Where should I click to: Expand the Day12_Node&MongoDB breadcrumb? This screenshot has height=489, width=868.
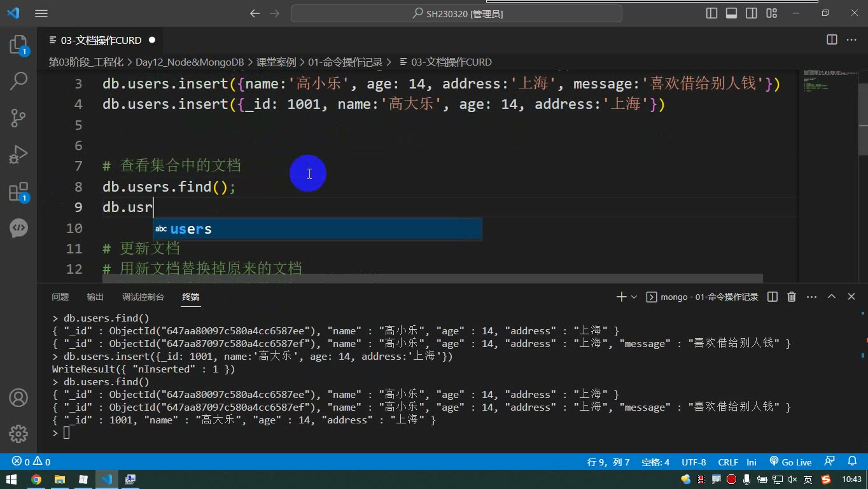pos(190,62)
